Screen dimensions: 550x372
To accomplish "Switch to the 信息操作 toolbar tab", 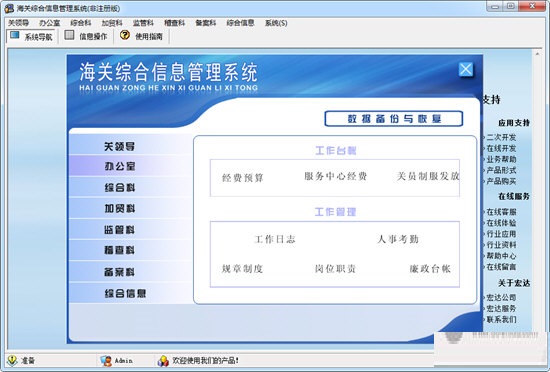I will tap(86, 36).
